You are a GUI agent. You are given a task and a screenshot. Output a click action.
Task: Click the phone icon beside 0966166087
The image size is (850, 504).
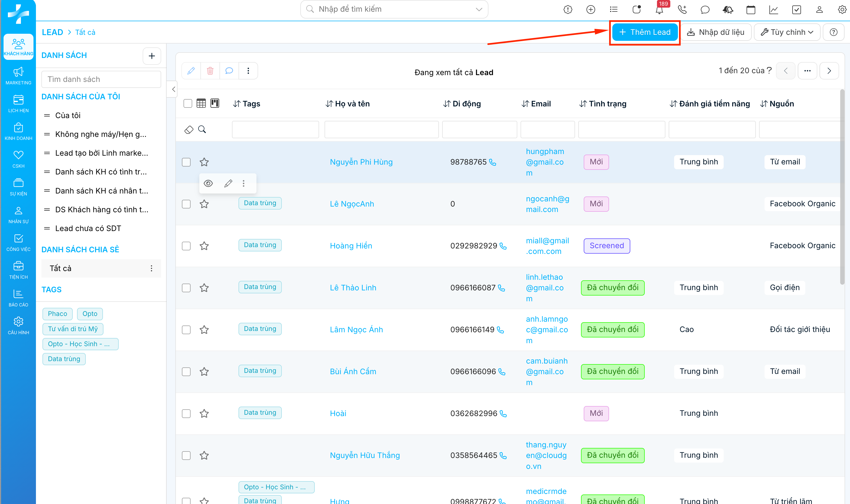coord(502,288)
